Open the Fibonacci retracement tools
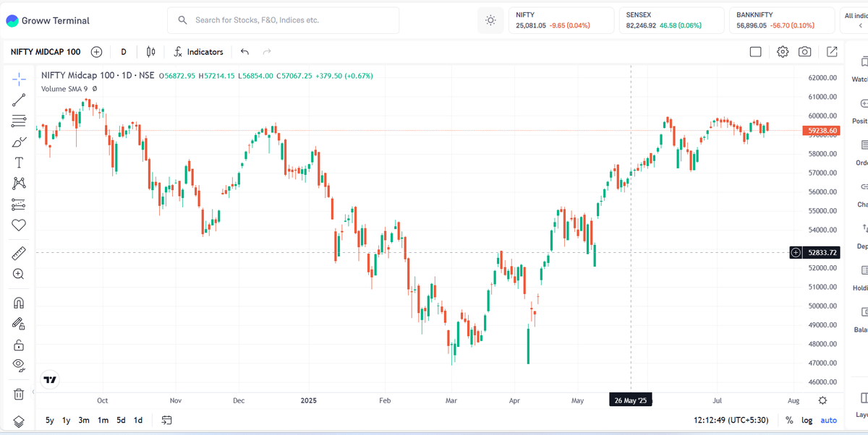This screenshot has width=868, height=435. (x=19, y=121)
